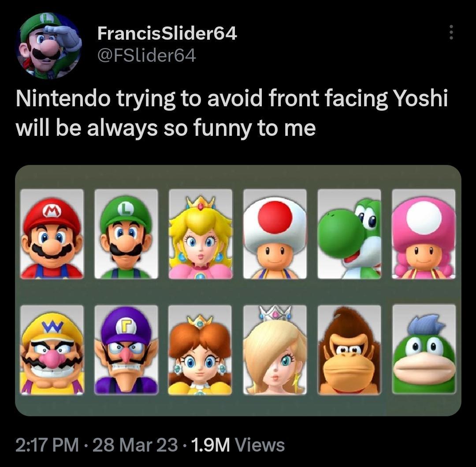
Task: Pick the red-spotted Toad portrait
Action: tap(275, 234)
